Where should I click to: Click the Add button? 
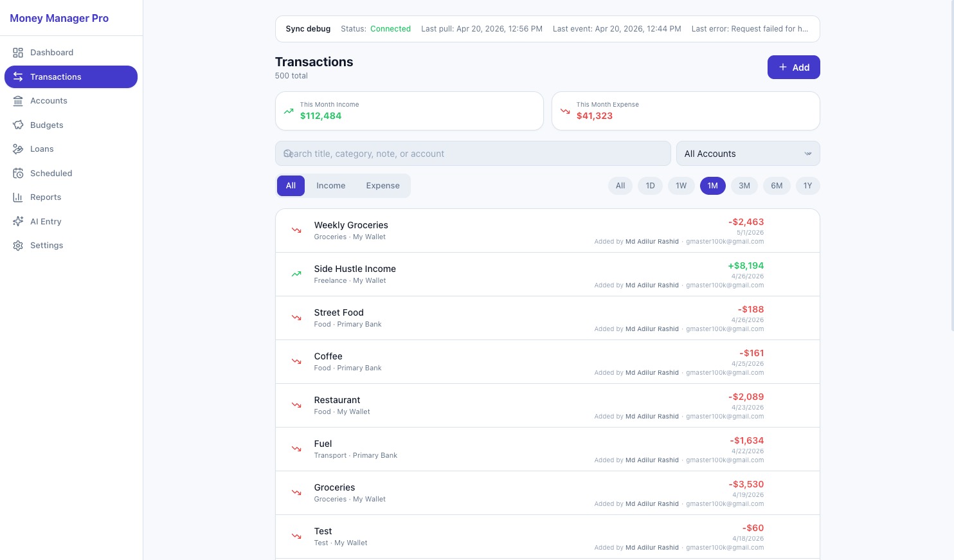[793, 67]
